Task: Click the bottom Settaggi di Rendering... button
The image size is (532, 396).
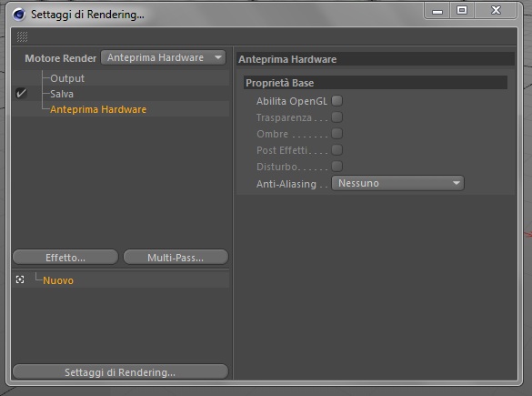Action: pos(120,372)
